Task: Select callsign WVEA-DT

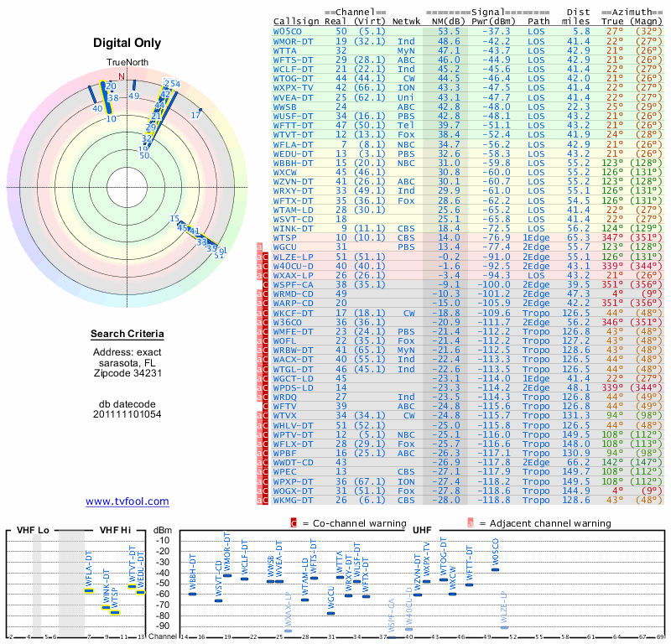Action: tap(293, 97)
